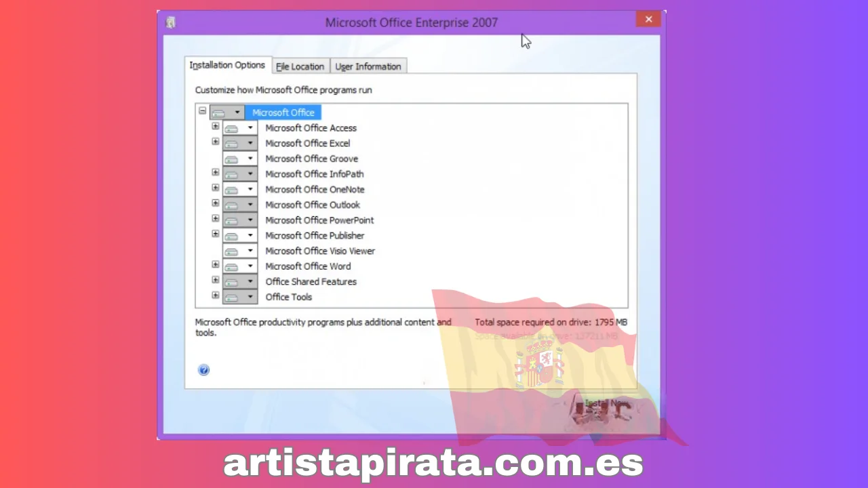Select Microsoft Office Outlook row text
The image size is (868, 488).
(313, 205)
